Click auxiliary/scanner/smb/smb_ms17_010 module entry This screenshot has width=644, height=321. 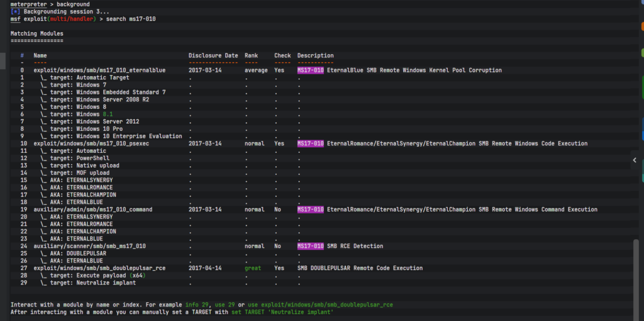[x=89, y=246]
